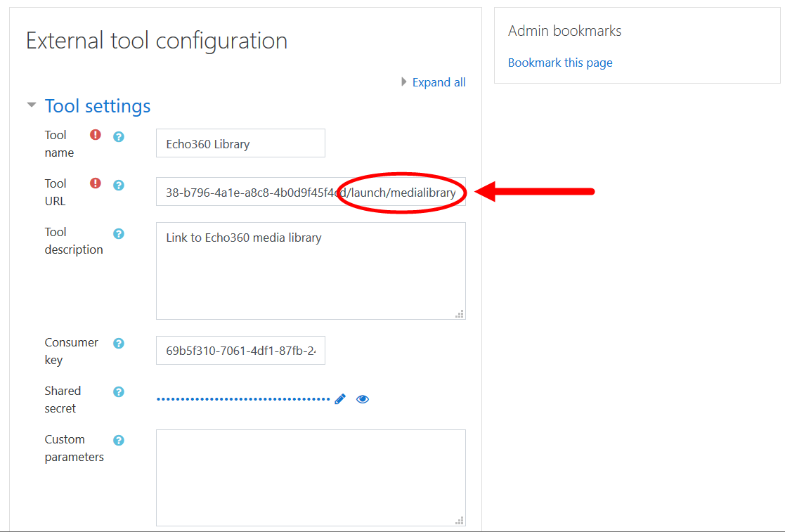Click the Consumer key label
This screenshot has width=785, height=532.
tap(71, 351)
